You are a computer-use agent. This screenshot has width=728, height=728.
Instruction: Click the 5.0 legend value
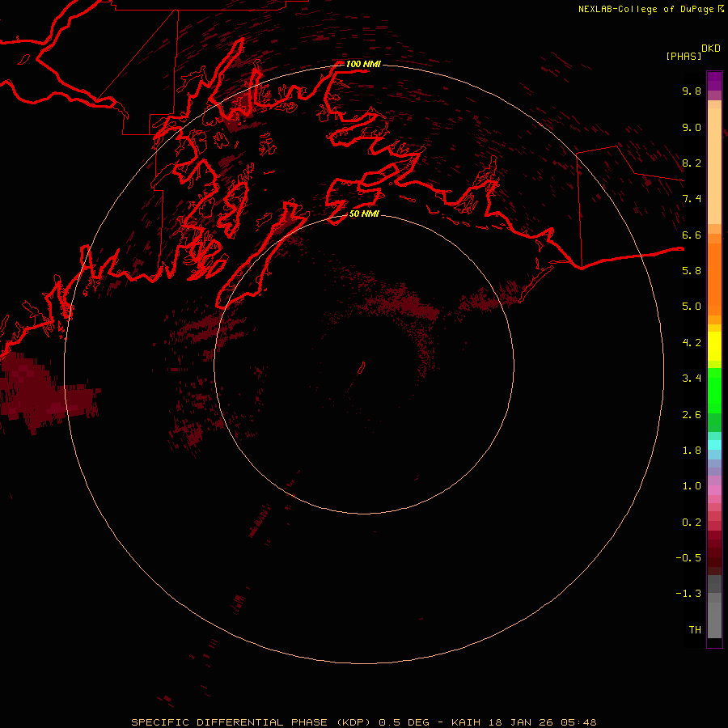coord(692,307)
